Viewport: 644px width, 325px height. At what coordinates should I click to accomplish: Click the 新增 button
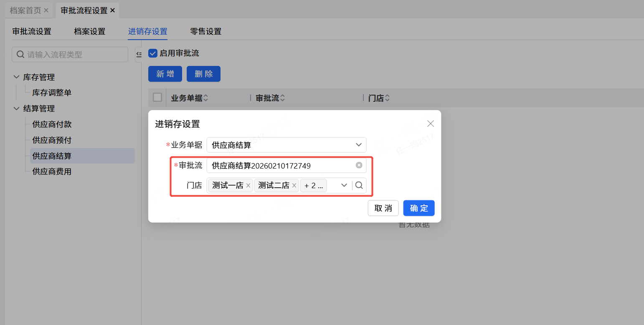tap(165, 74)
